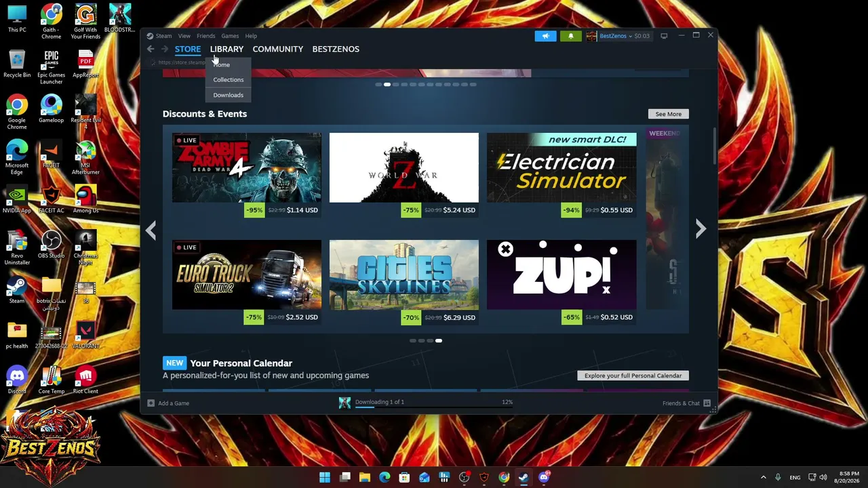868x488 pixels.
Task: Open the Friends & Chat icon
Action: click(x=707, y=403)
